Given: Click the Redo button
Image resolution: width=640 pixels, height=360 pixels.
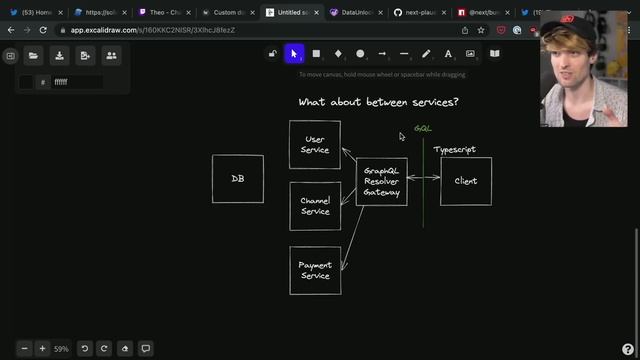Looking at the screenshot, I should (104, 349).
